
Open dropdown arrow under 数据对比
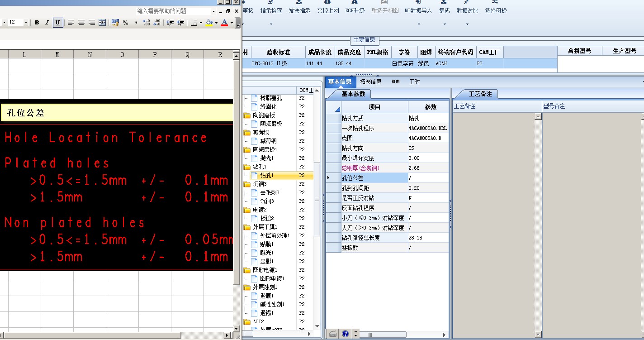(467, 24)
